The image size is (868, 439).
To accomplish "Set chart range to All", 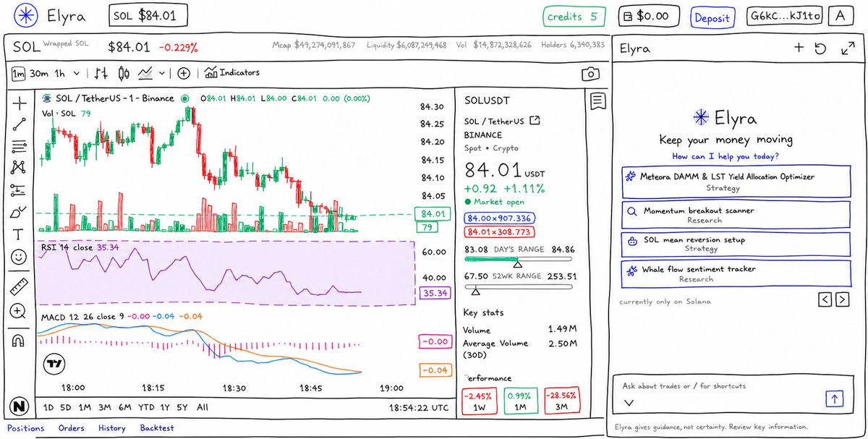I will click(x=203, y=407).
